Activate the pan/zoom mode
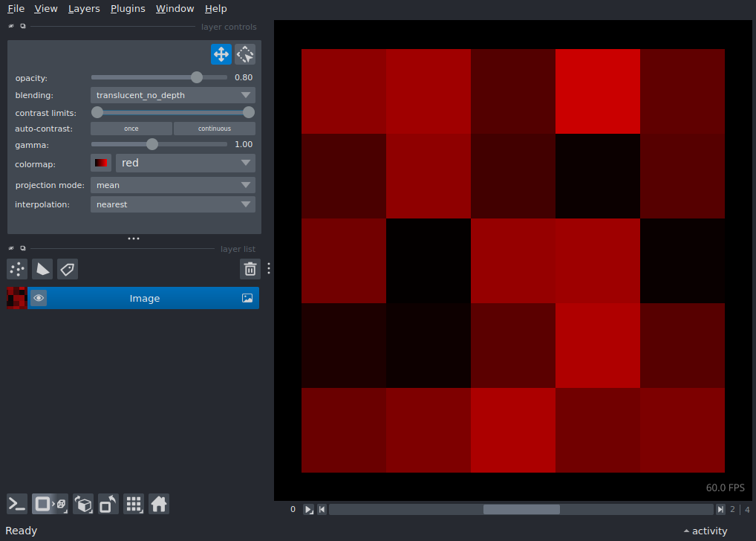The image size is (756, 541). (221, 54)
